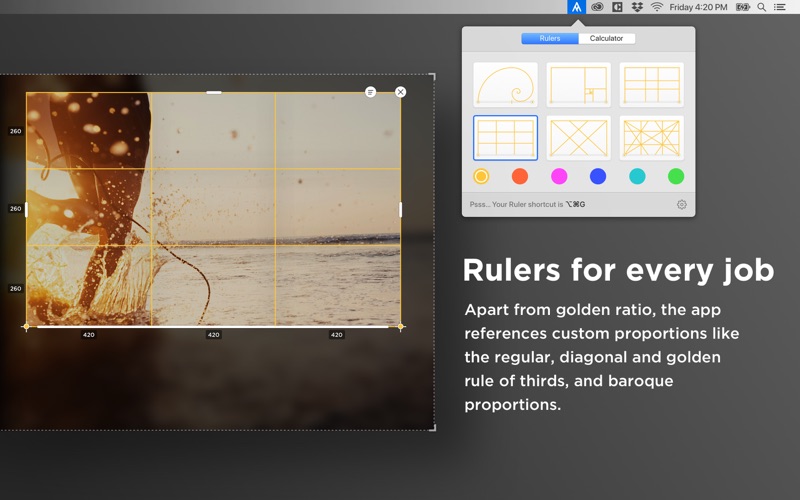Switch to the Rulers tab
Image resolution: width=800 pixels, height=500 pixels.
coord(549,38)
